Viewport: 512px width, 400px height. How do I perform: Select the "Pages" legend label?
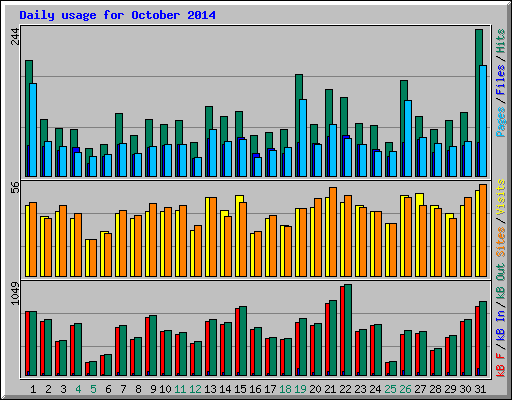point(501,122)
